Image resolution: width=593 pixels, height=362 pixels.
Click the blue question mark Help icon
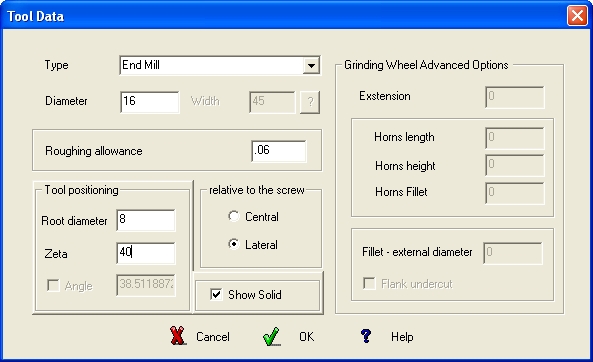(366, 336)
